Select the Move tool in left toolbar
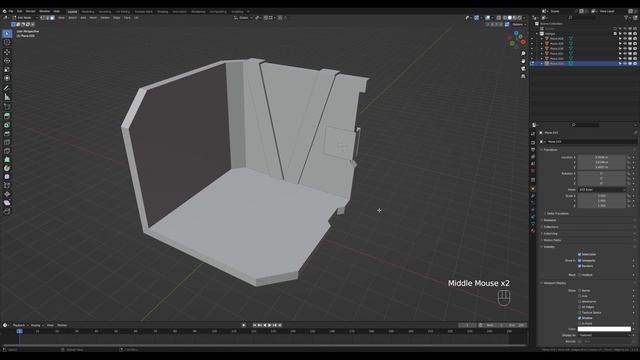This screenshot has width=640, height=360. (x=7, y=52)
